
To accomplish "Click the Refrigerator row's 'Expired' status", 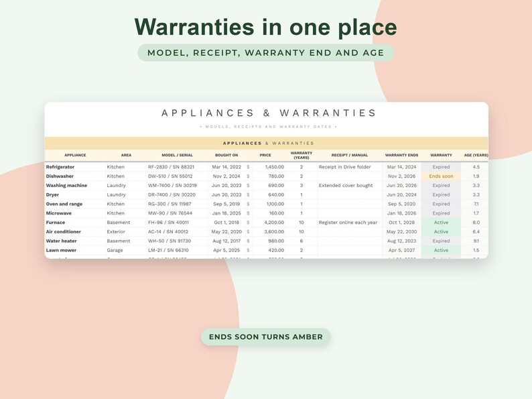I will point(441,167).
